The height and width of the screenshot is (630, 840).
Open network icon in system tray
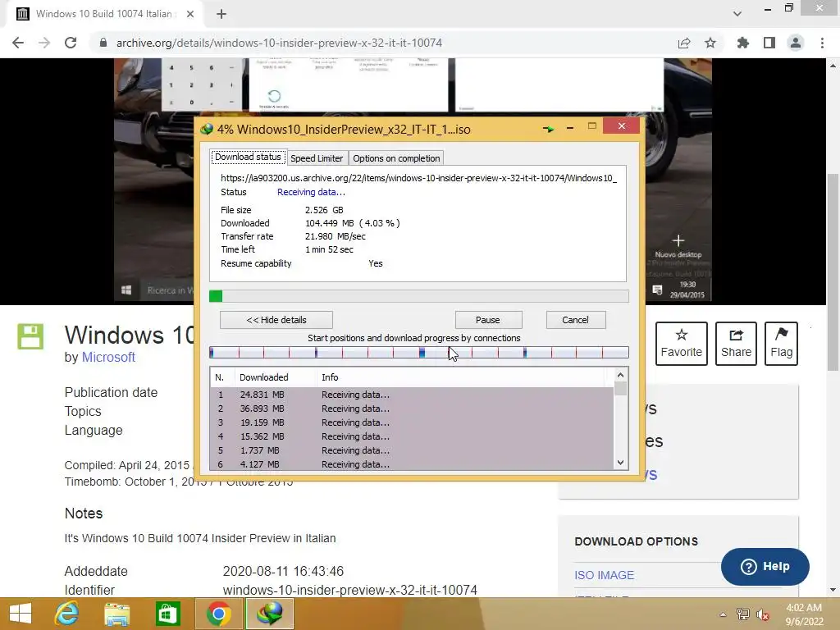[x=743, y=614]
